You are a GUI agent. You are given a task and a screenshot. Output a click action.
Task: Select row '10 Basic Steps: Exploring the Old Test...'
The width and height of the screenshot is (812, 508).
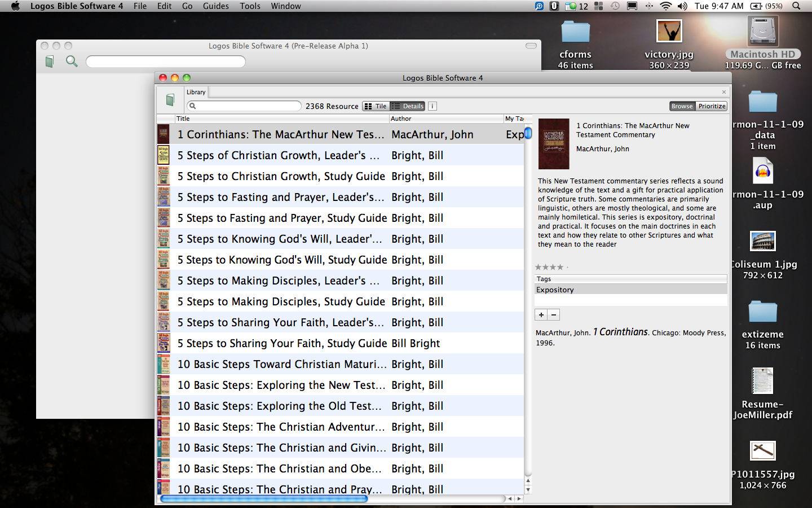pyautogui.click(x=341, y=406)
